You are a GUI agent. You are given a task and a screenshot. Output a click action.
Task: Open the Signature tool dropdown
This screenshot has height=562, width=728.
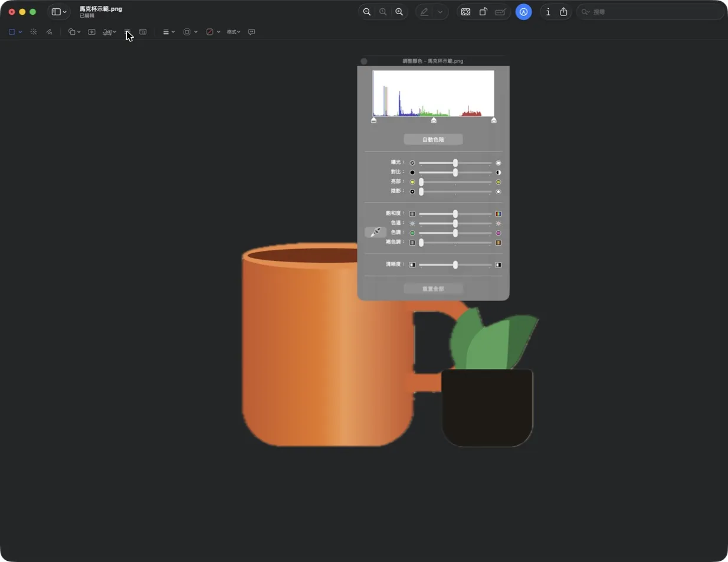coord(109,32)
